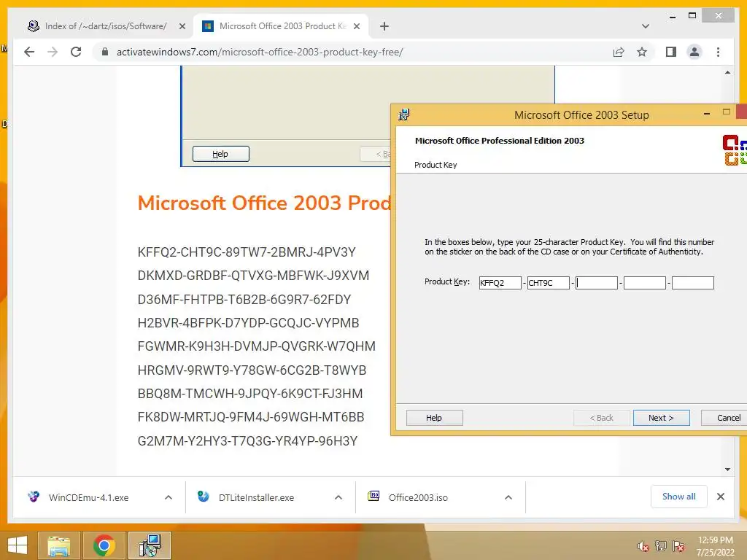Open Action Center flag icon

coord(678,546)
